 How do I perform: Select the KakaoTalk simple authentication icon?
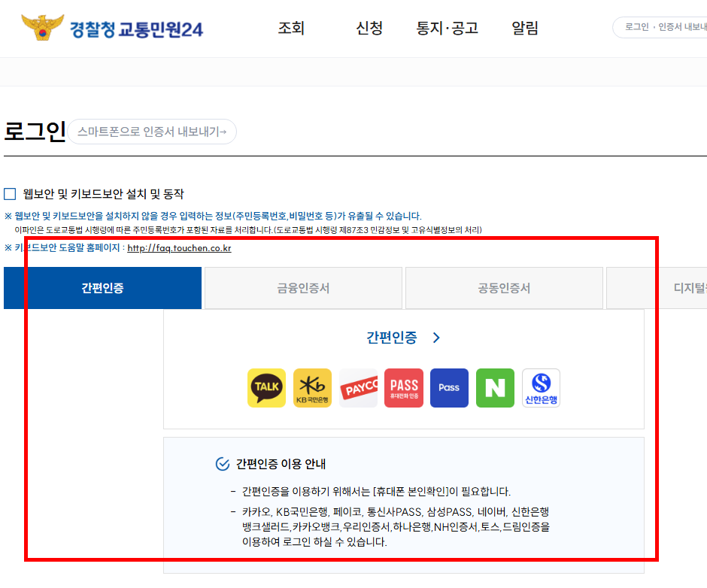[268, 387]
